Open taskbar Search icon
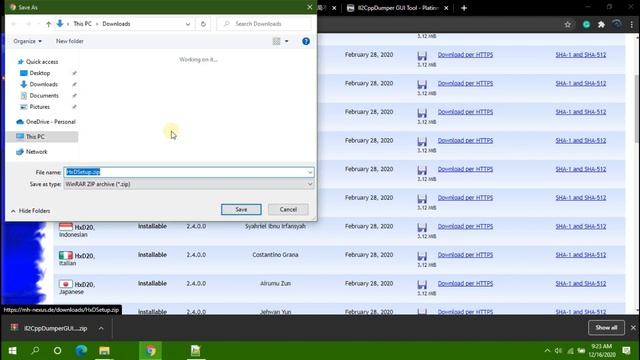 click(36, 351)
